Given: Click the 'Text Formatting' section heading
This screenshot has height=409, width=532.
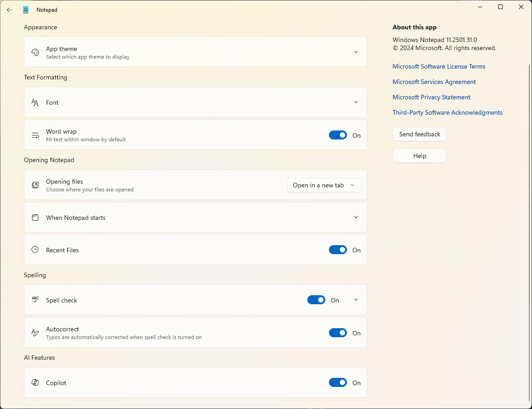Looking at the screenshot, I should click(46, 77).
